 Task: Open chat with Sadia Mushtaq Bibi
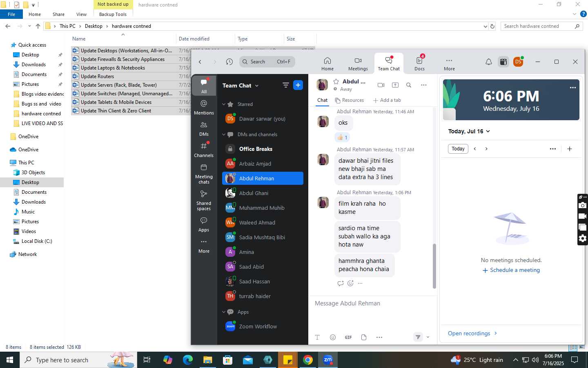[263, 238]
